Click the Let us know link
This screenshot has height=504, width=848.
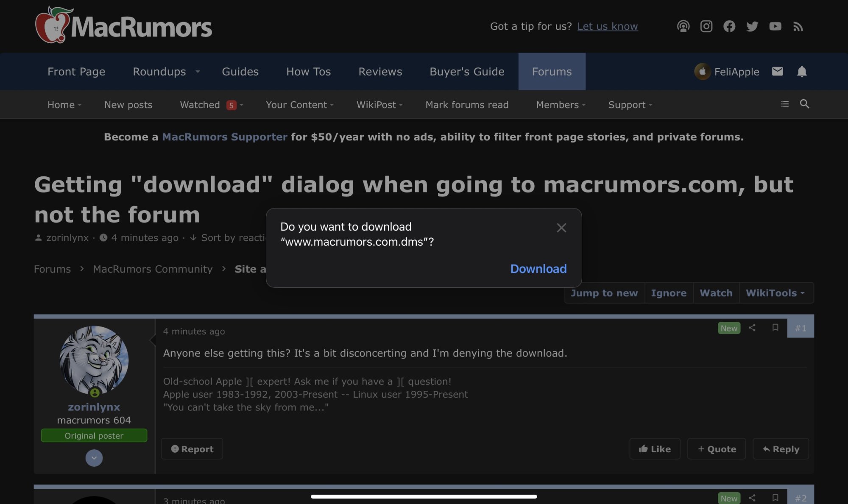click(607, 26)
